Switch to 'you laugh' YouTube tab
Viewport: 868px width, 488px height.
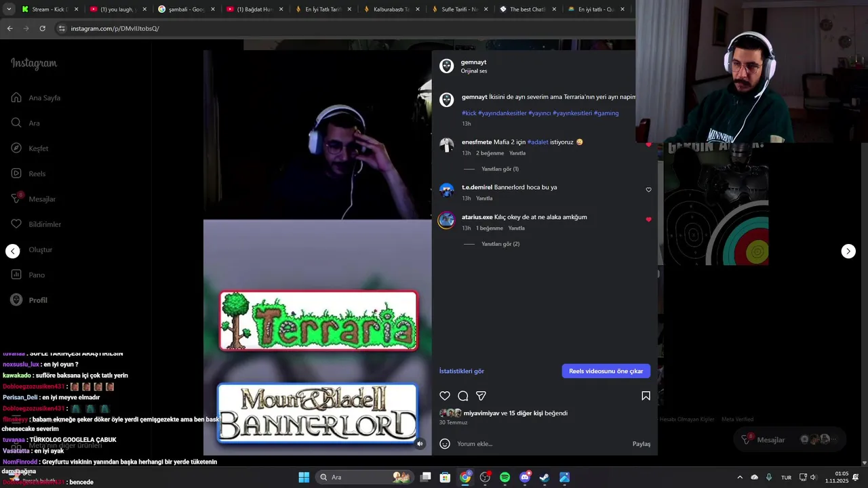tap(117, 9)
